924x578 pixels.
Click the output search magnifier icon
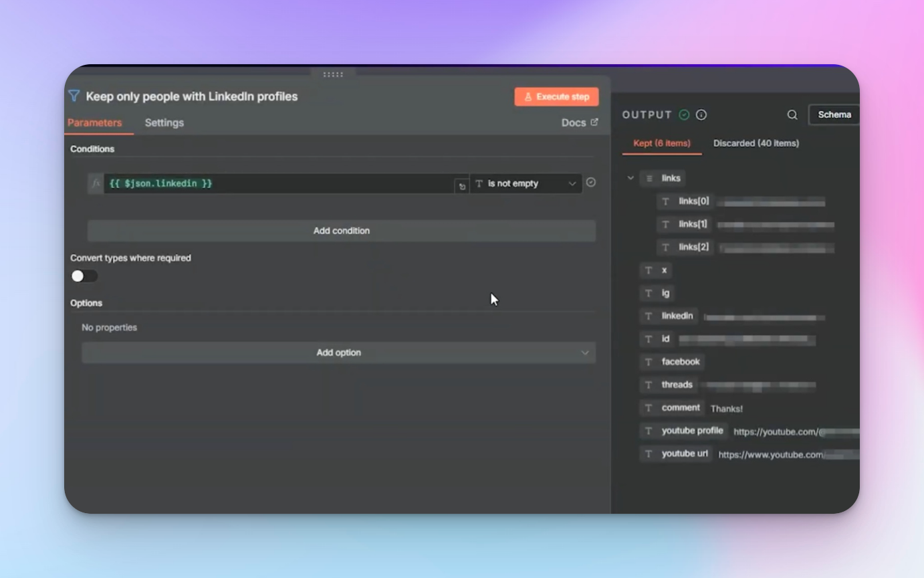(792, 114)
